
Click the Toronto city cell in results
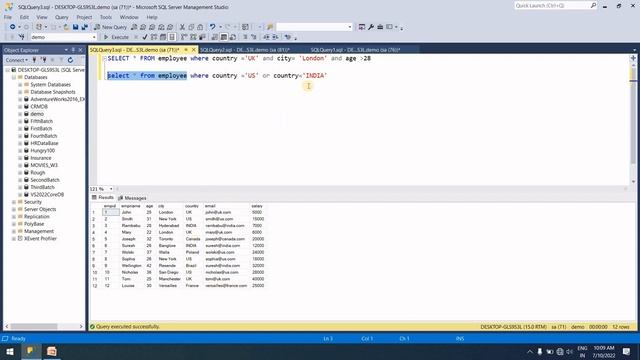point(167,239)
